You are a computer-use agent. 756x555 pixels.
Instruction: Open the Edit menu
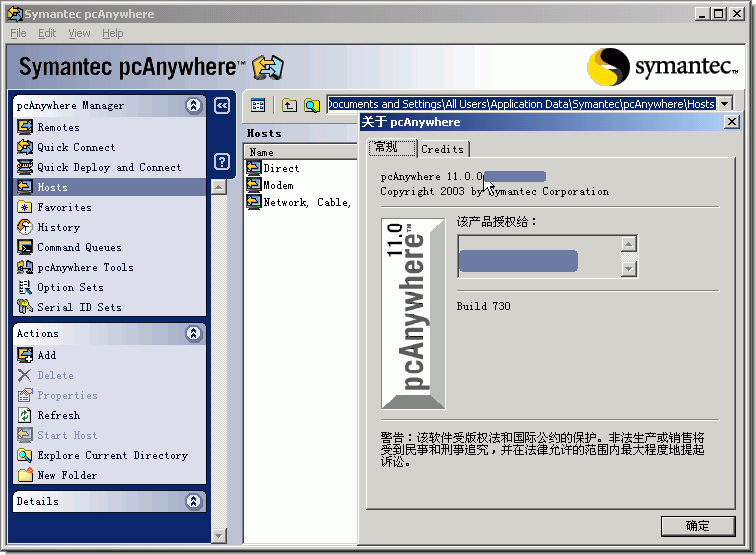pyautogui.click(x=47, y=33)
